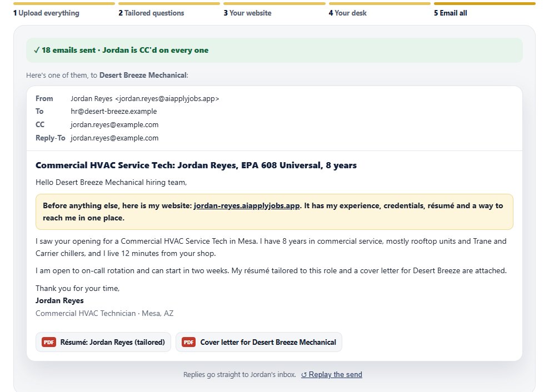
Task: Open the Desert Breeze cover letter attachment
Action: pos(259,342)
